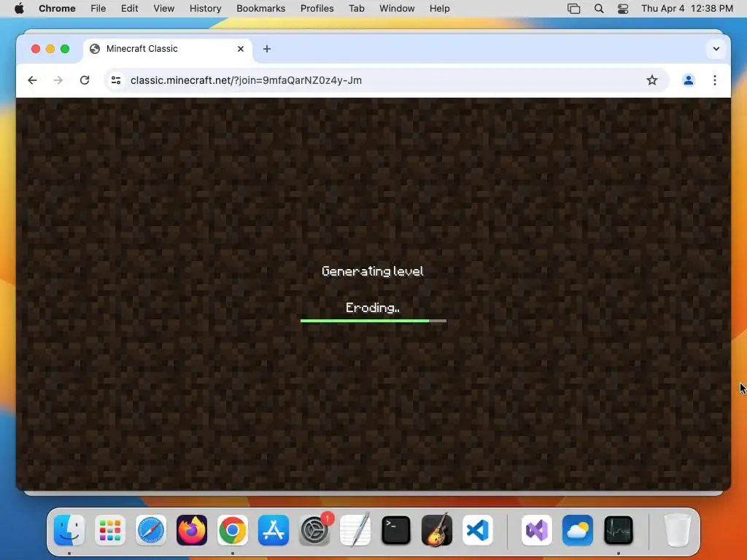The height and width of the screenshot is (560, 747).
Task: Close the Minecraft Classic tab
Action: point(241,49)
